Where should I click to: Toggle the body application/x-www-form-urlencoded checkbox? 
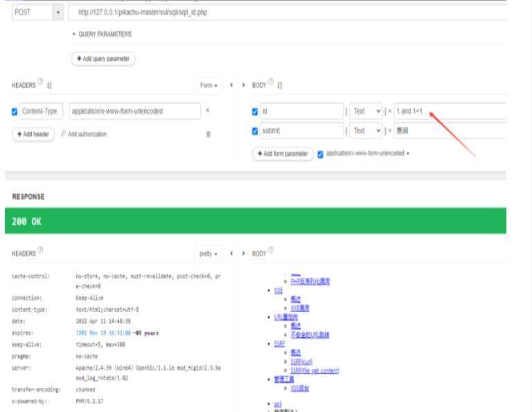pyautogui.click(x=320, y=154)
